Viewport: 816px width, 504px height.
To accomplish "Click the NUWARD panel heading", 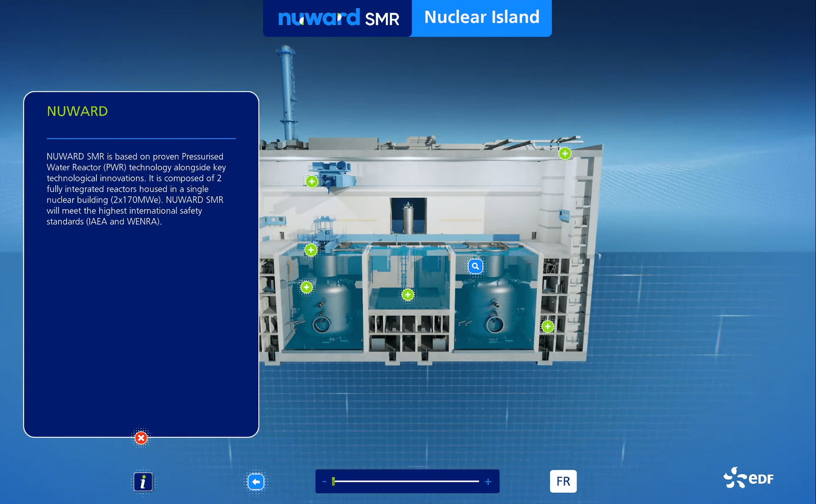I will coord(77,111).
